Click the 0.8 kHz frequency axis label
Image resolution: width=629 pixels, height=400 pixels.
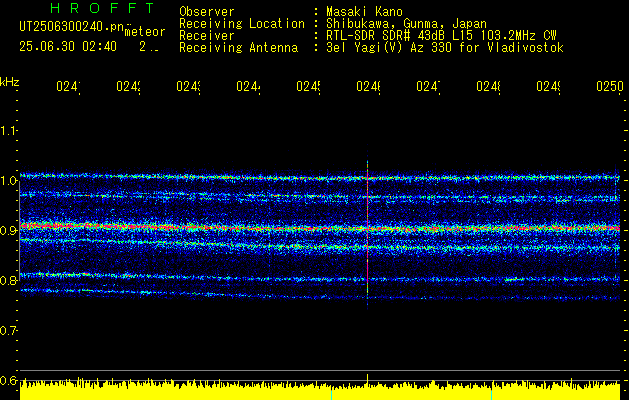(x=8, y=280)
